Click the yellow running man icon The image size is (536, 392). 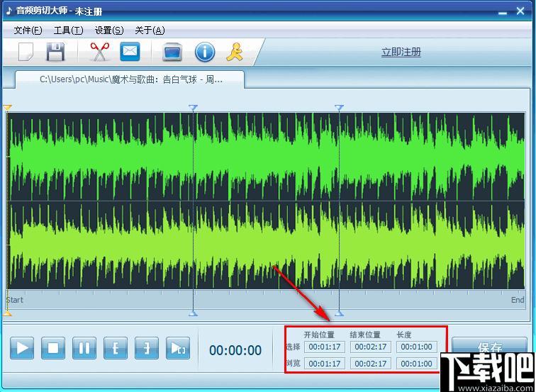click(x=235, y=52)
